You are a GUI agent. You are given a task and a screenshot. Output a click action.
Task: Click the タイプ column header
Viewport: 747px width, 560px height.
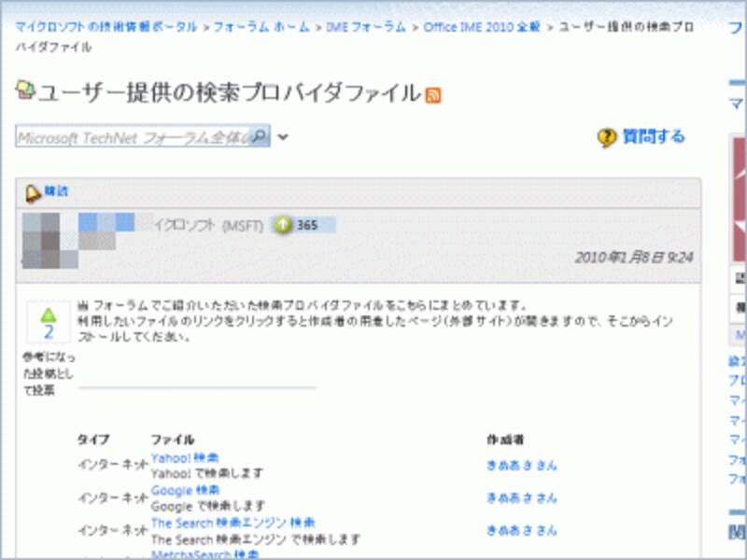coord(93,440)
